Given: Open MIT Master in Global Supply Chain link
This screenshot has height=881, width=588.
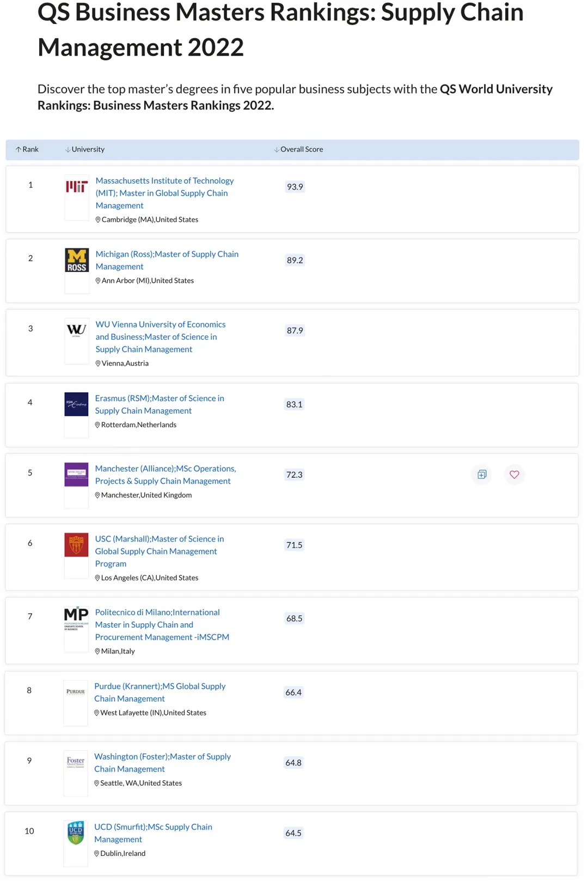Looking at the screenshot, I should pyautogui.click(x=164, y=193).
